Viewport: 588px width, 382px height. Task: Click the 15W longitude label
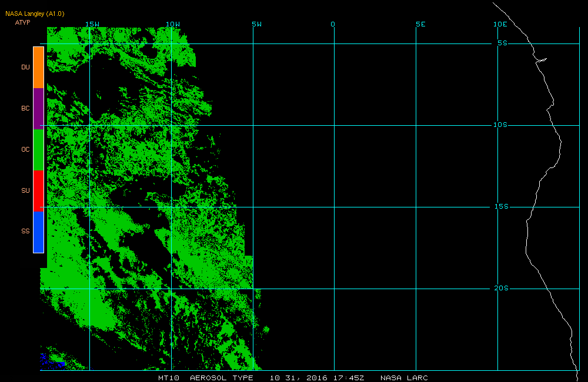92,24
